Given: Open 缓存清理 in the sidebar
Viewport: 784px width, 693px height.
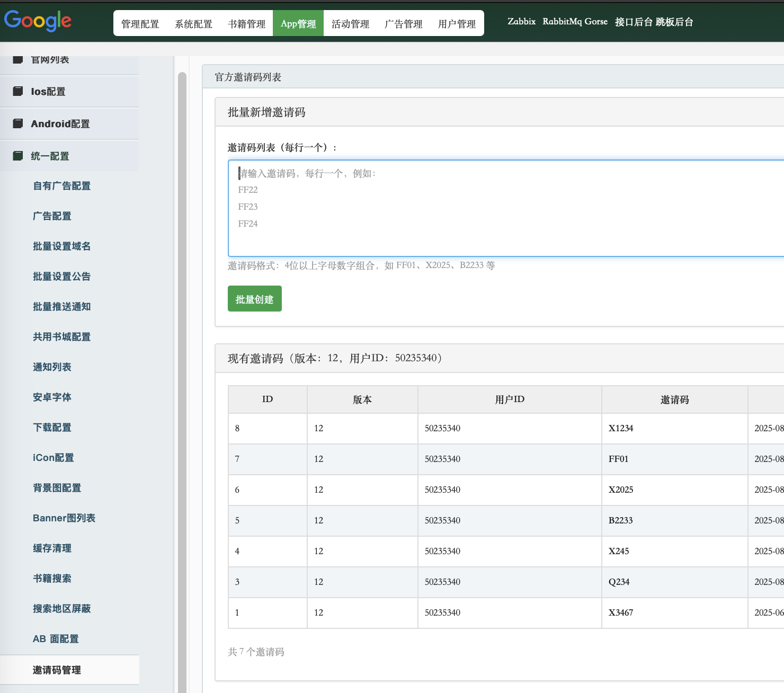Looking at the screenshot, I should tap(52, 548).
